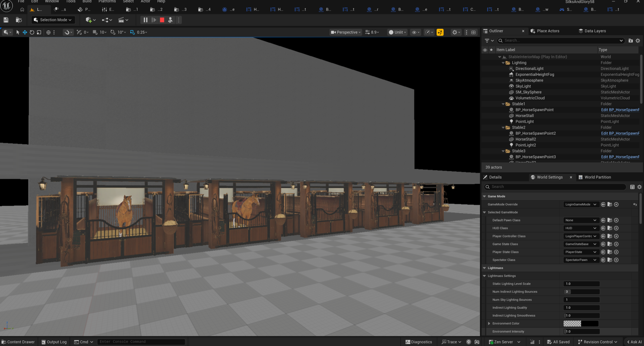Collapse the Stable2 folder
The image size is (644, 346).
[x=503, y=128]
